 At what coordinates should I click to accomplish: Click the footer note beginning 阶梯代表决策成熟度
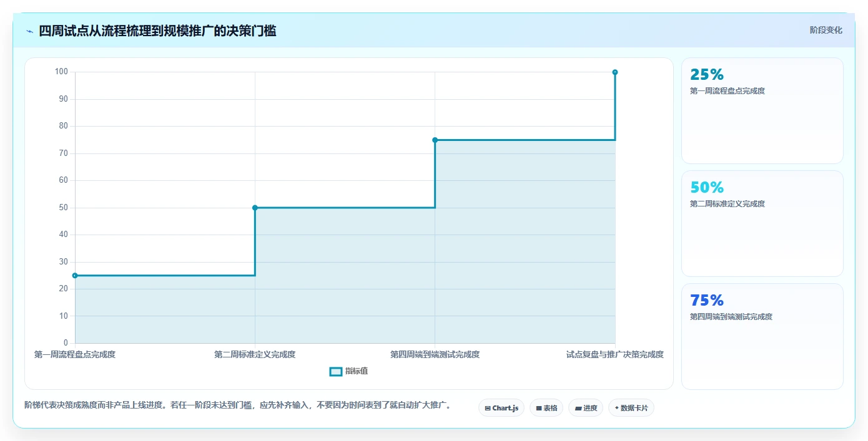238,405
